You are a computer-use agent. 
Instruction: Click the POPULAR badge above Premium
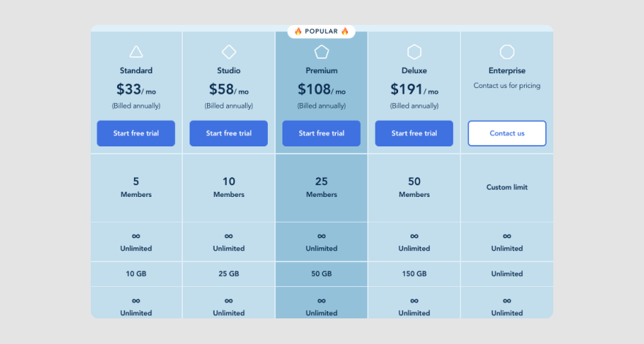coord(321,31)
